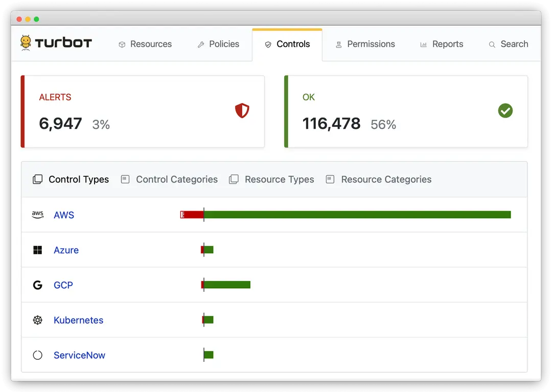Screen dimensions: 552x392
Task: Click the alert count 6,947
Action: pyautogui.click(x=60, y=124)
